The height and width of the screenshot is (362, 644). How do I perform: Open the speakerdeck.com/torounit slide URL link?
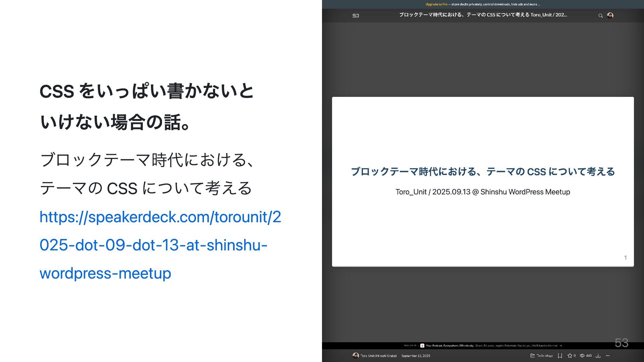[160, 245]
